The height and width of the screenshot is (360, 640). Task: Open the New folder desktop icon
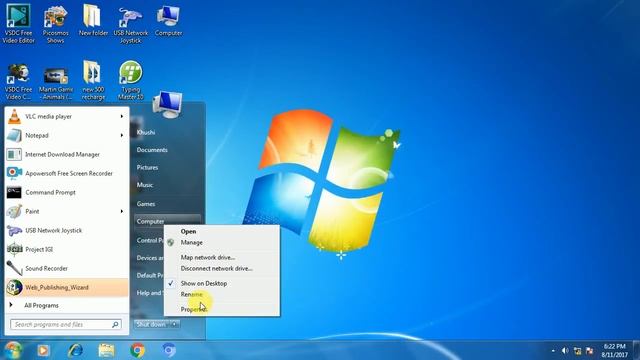[x=93, y=20]
